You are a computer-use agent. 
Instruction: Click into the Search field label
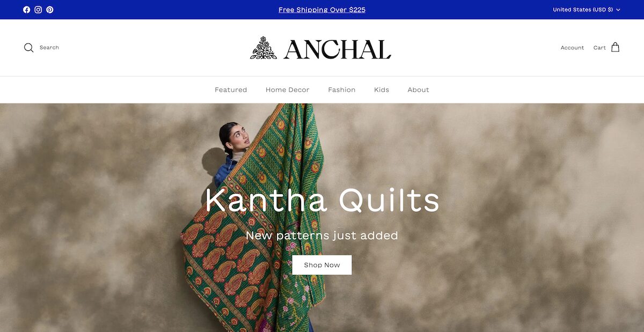coord(49,48)
